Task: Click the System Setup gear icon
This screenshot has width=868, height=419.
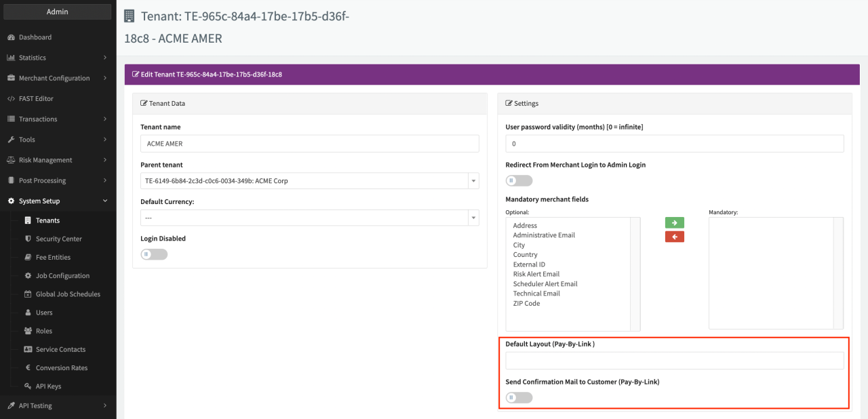Action: [x=12, y=201]
